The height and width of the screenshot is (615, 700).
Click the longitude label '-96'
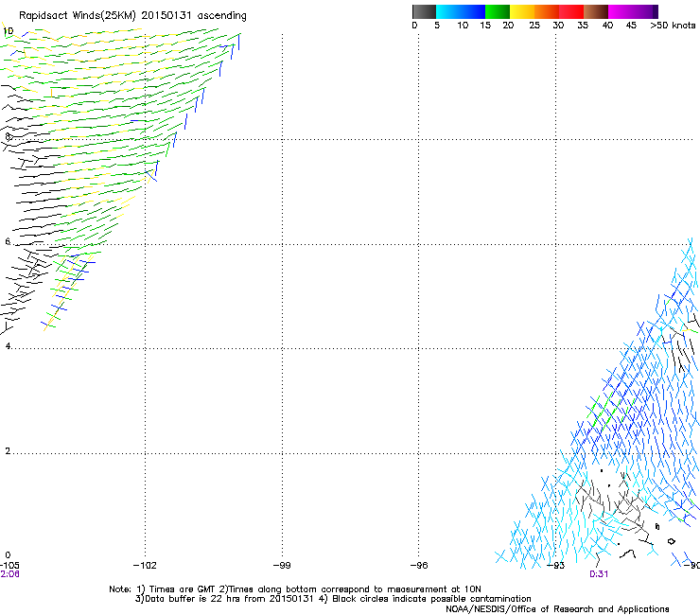[419, 566]
